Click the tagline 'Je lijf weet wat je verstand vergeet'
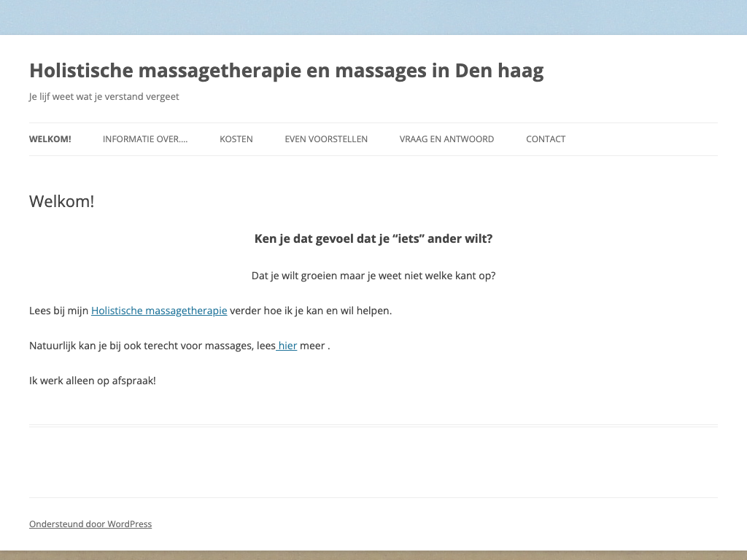The height and width of the screenshot is (560, 747). (x=104, y=97)
